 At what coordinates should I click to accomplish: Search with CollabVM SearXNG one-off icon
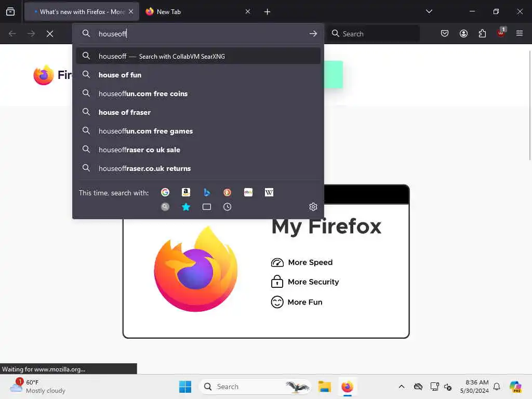(x=165, y=207)
